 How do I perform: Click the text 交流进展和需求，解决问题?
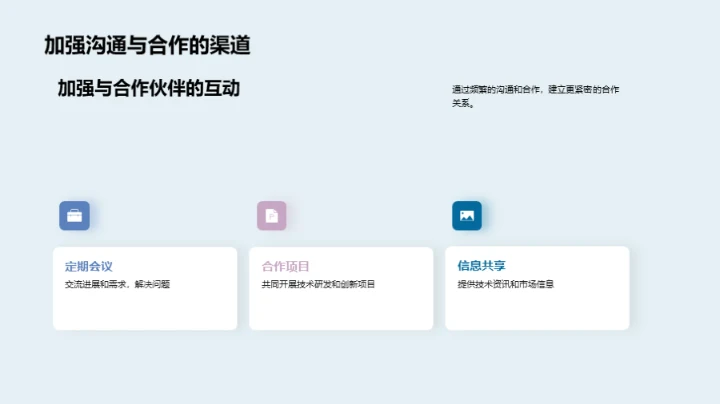coord(118,284)
